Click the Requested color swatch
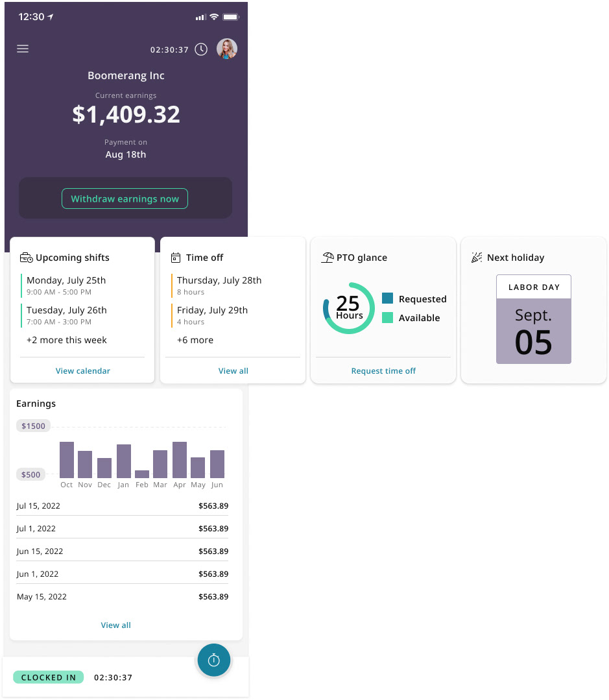 click(x=388, y=298)
